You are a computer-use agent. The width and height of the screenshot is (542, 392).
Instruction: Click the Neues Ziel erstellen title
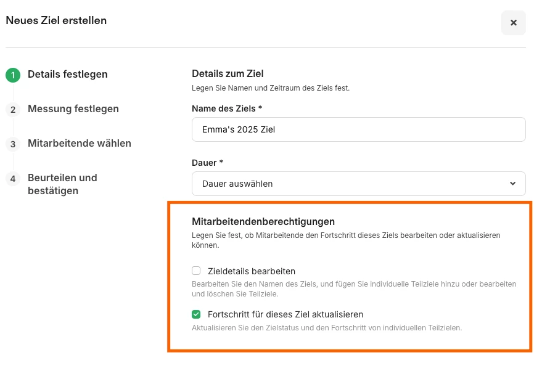tap(56, 20)
